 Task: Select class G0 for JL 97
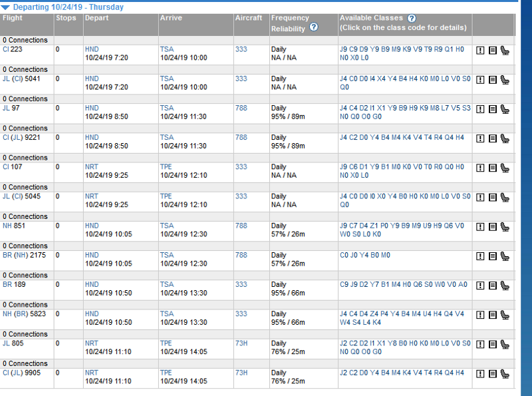[x=377, y=116]
